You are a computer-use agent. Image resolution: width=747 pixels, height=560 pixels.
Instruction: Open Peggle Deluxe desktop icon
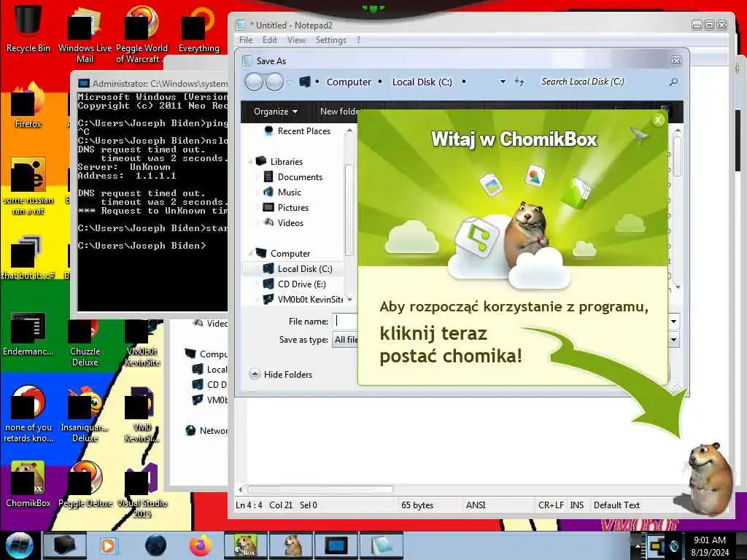(85, 485)
